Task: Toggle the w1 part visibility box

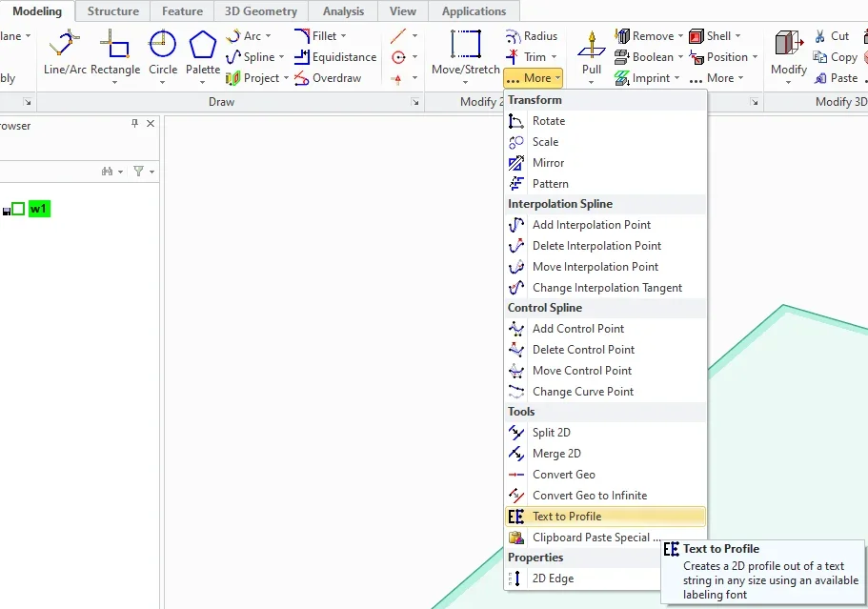Action: (18, 210)
